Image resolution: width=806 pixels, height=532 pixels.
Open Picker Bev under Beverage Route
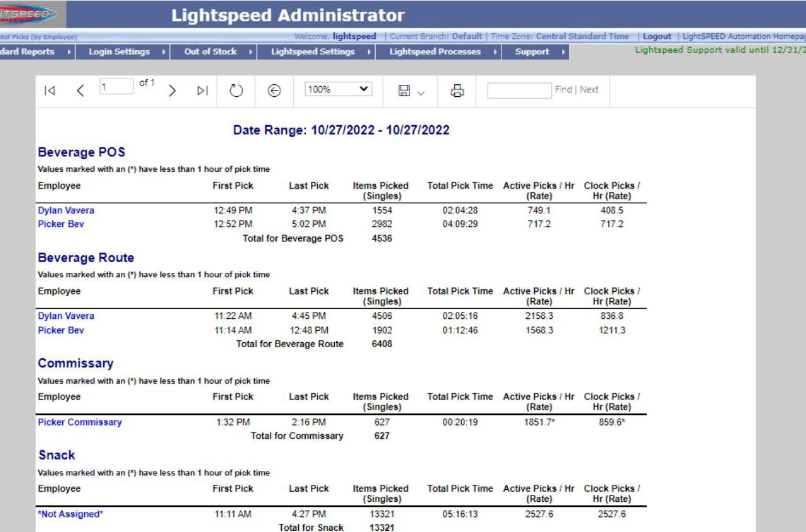pyautogui.click(x=61, y=330)
